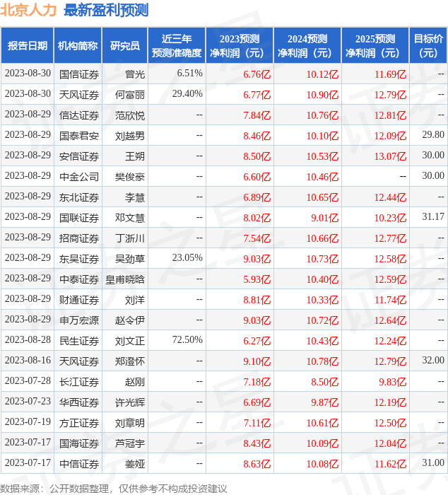Image resolution: width=448 pixels, height=495 pixels.
Task: Click the 中信证券 institution cell
Action: click(79, 465)
